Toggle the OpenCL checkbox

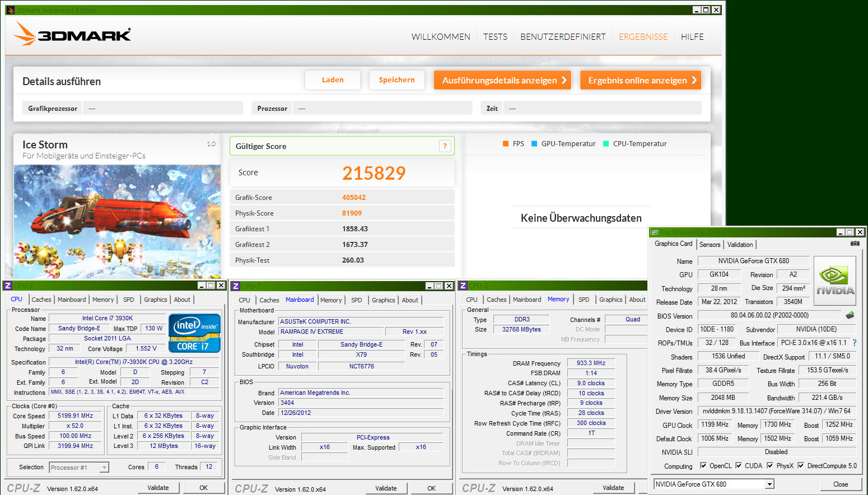tap(703, 465)
